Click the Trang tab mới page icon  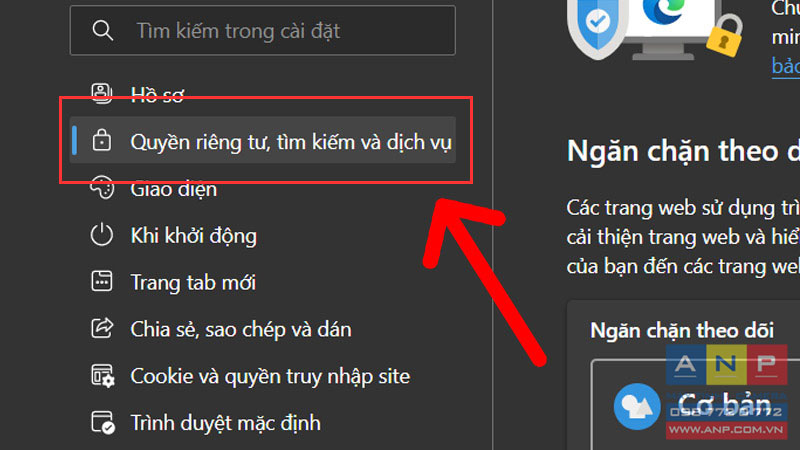point(102,282)
